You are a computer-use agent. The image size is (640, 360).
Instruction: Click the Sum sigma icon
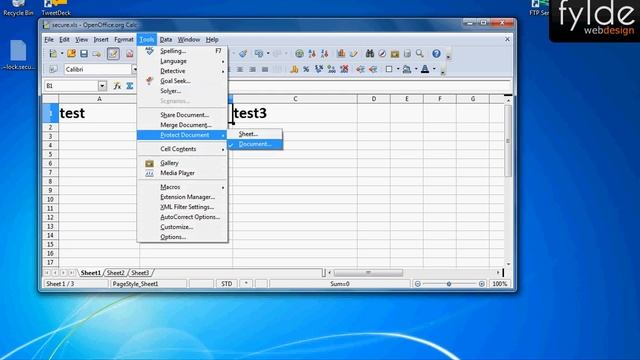(x=130, y=86)
